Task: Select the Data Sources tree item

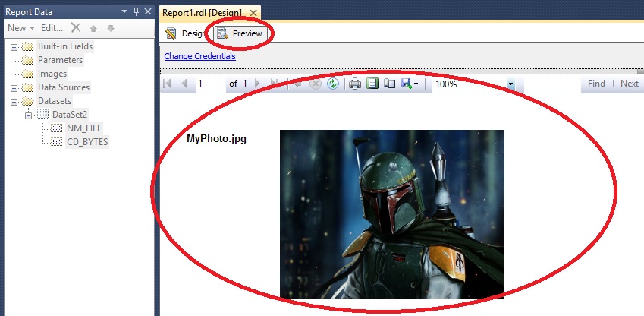Action: pos(64,87)
